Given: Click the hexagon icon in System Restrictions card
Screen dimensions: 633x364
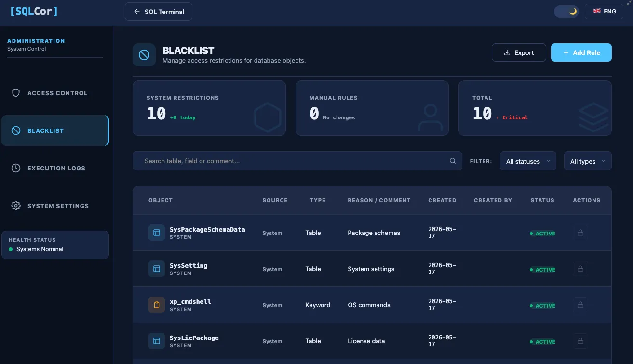Looking at the screenshot, I should tap(267, 118).
